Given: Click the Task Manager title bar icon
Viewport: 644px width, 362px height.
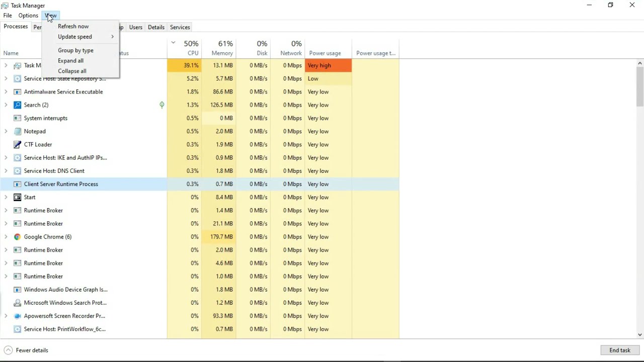Looking at the screenshot, I should point(5,6).
